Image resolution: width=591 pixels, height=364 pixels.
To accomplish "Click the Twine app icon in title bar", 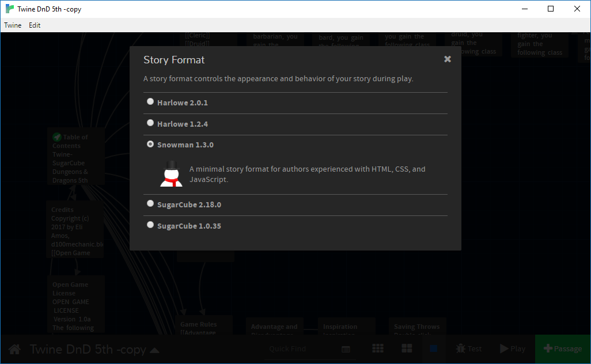I will tap(10, 9).
